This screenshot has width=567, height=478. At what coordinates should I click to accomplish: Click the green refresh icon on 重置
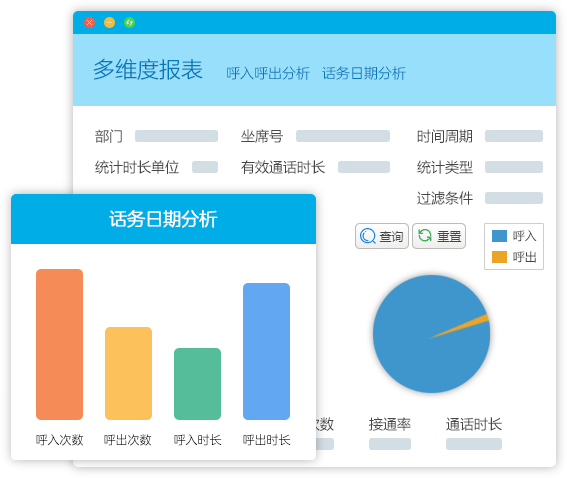pyautogui.click(x=425, y=235)
